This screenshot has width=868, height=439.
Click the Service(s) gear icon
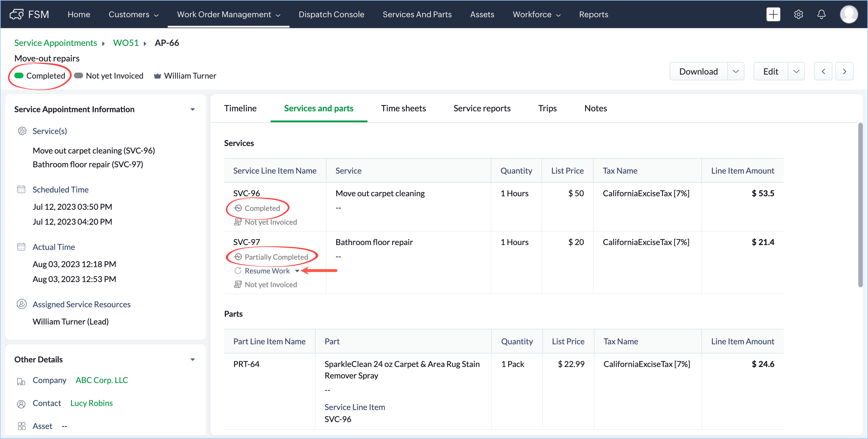(22, 131)
